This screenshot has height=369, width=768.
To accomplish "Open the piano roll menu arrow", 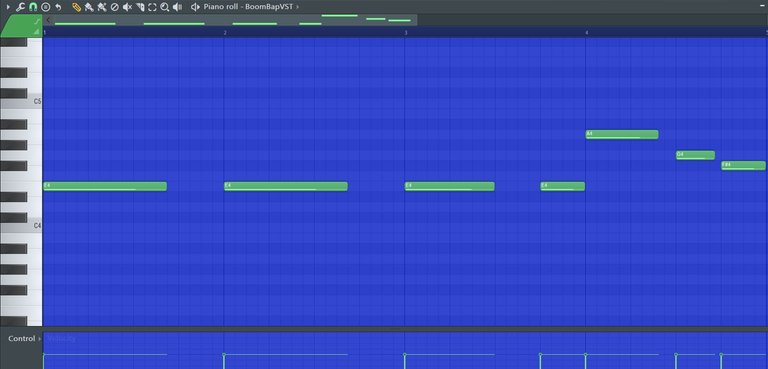I will [8, 7].
